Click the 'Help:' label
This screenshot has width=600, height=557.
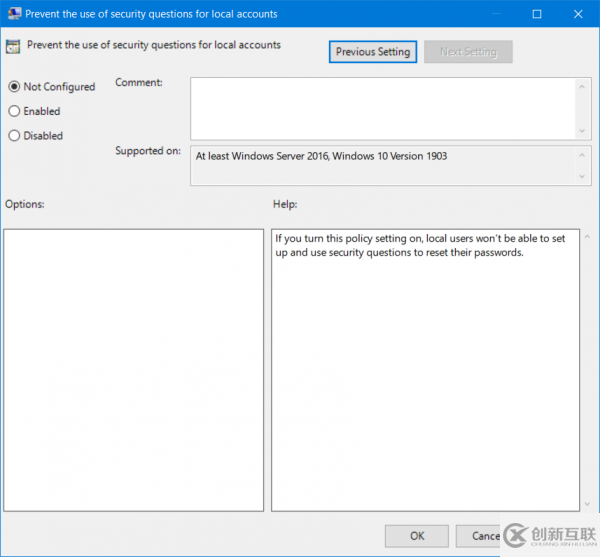coord(285,204)
